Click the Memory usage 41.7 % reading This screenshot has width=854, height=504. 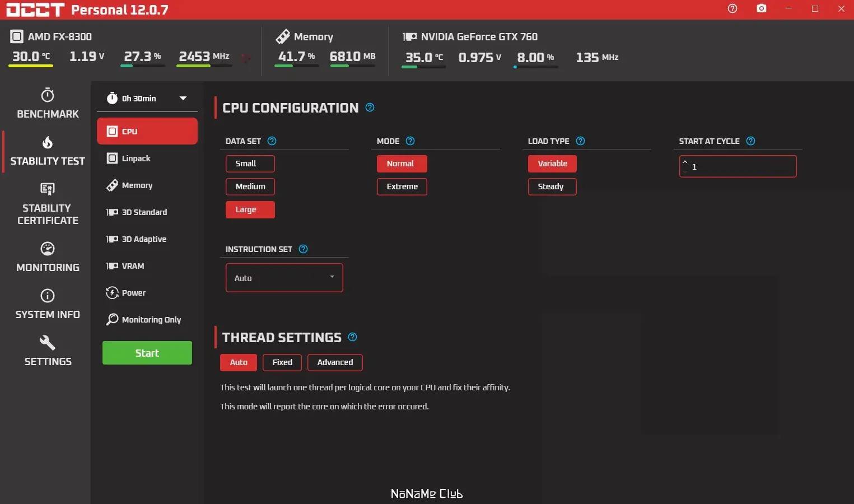pos(297,57)
